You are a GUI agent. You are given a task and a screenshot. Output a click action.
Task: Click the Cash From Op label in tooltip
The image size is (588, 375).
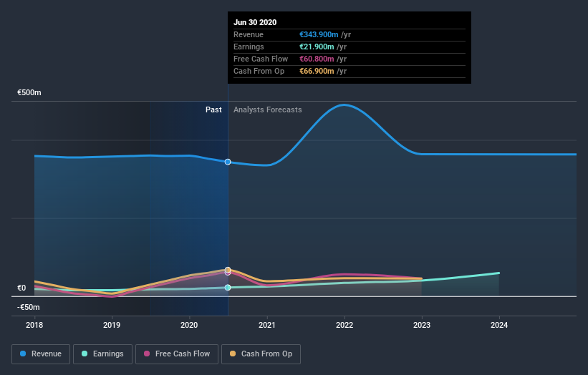point(259,71)
